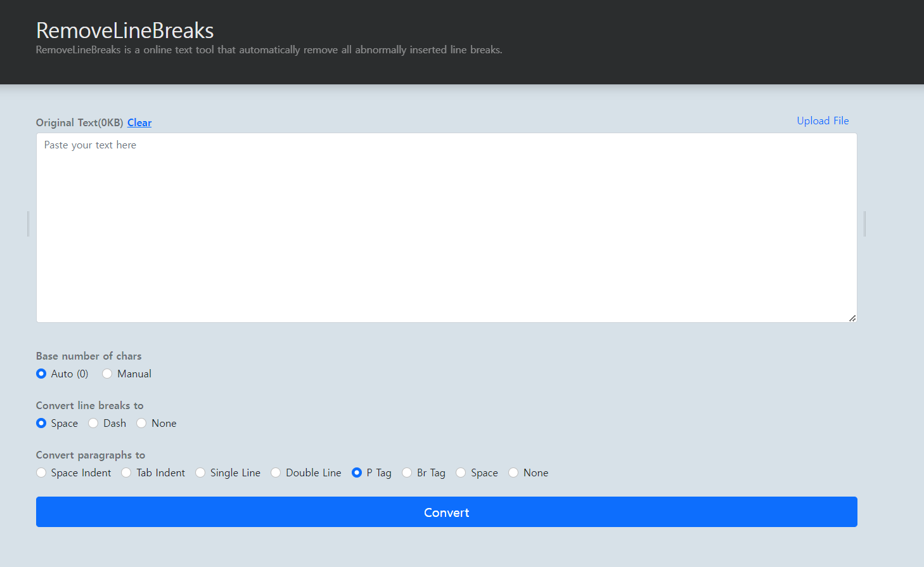Choose Br Tag for paragraphs

[407, 472]
